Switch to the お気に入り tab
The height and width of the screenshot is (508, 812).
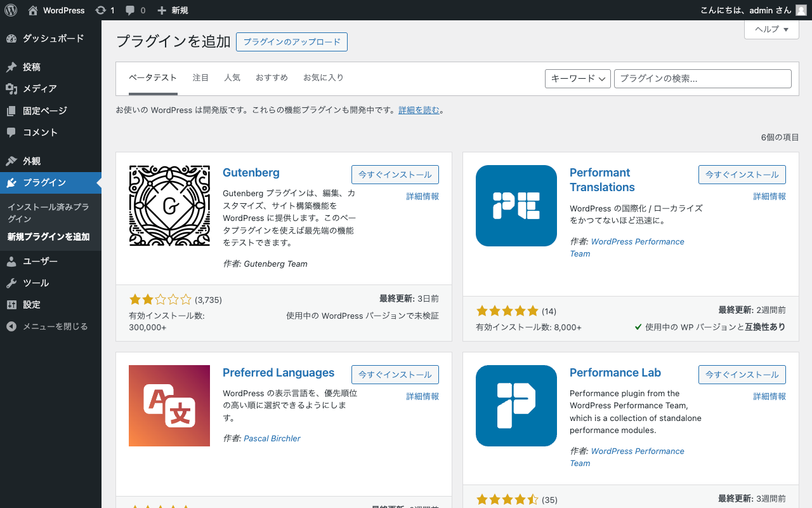pos(324,77)
